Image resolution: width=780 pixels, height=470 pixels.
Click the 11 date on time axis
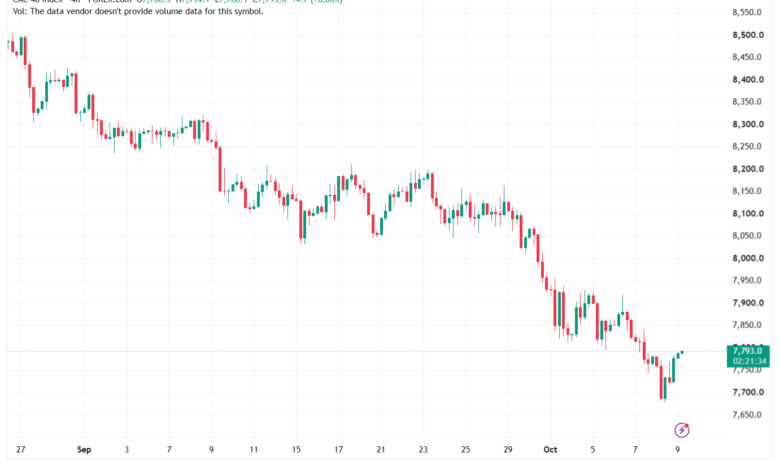(254, 450)
